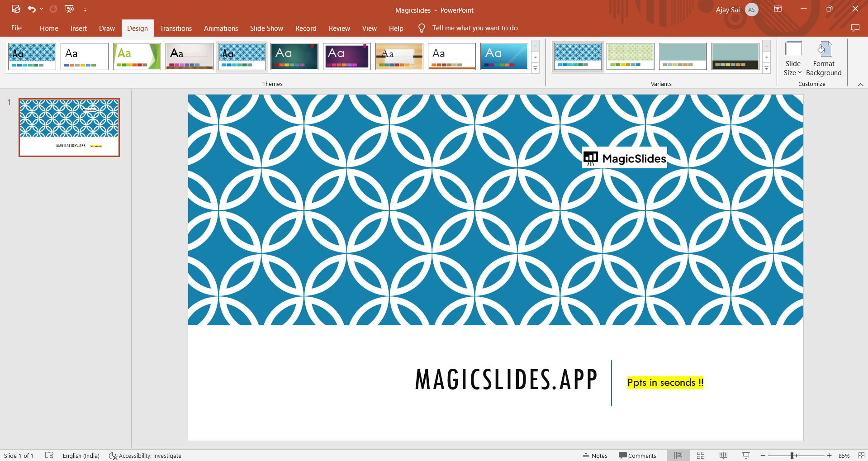This screenshot has height=461, width=868.
Task: Open the comments pane icon in ribbon
Action: pyautogui.click(x=855, y=28)
